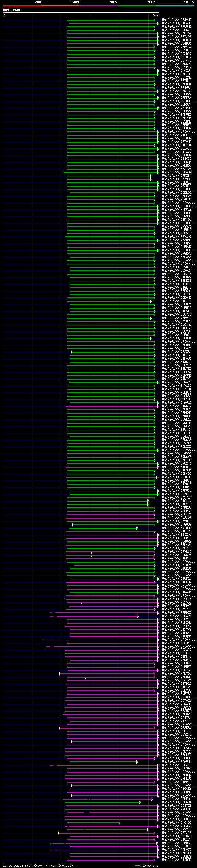Select the UniRef100_C4Q1I9 label
The width and height of the screenshot is (197, 868).
click(177, 504)
